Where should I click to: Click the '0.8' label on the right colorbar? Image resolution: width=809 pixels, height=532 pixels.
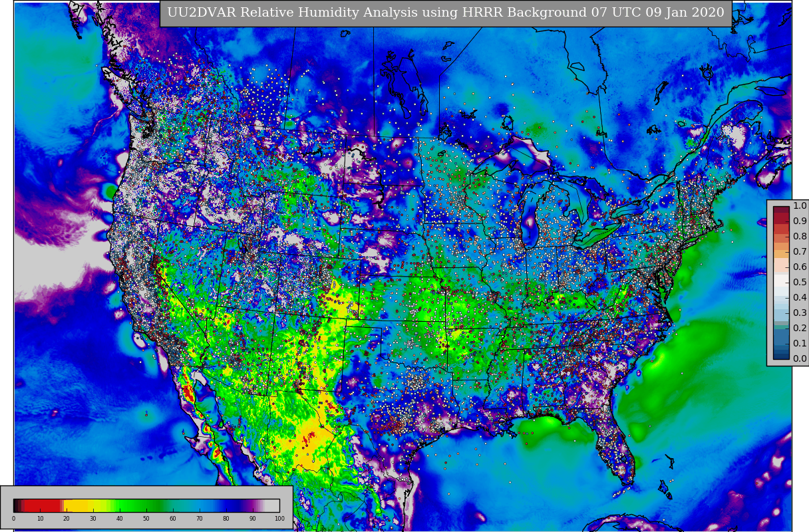click(x=800, y=237)
